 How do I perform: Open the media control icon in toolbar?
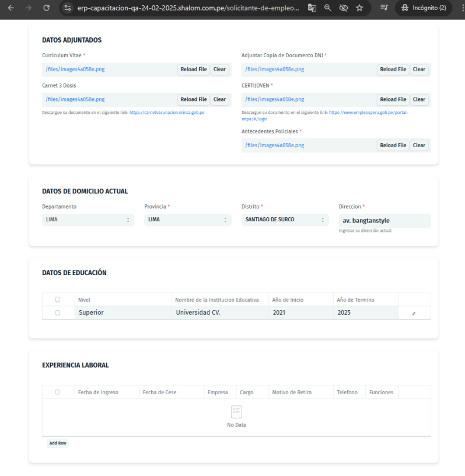[384, 8]
